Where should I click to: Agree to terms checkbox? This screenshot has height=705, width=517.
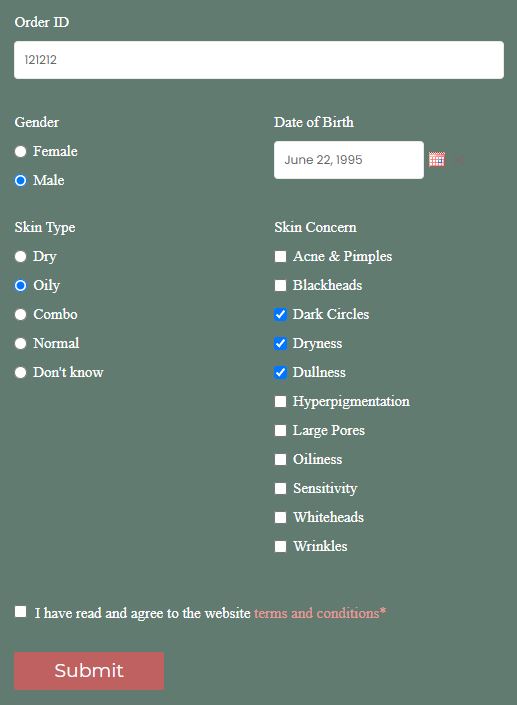coord(20,611)
